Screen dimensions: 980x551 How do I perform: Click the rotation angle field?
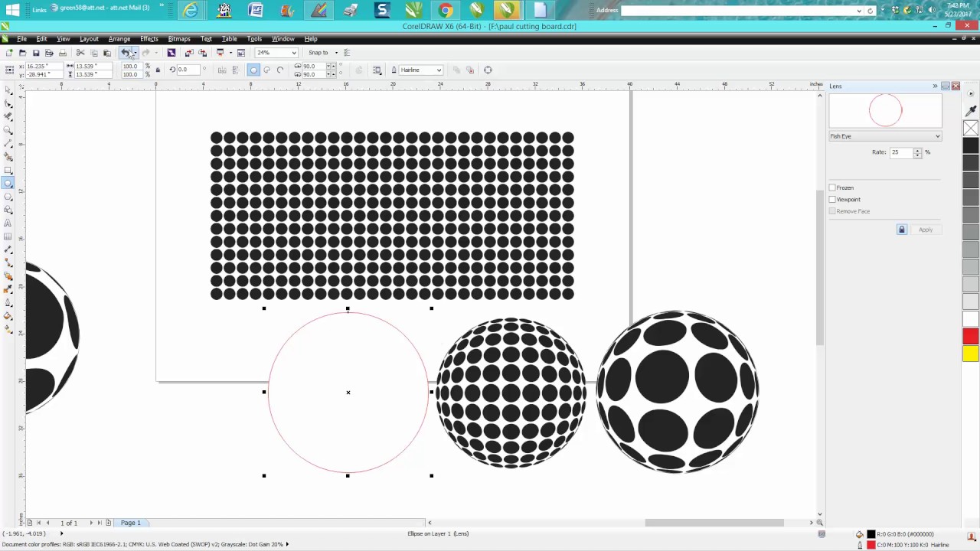tap(188, 70)
